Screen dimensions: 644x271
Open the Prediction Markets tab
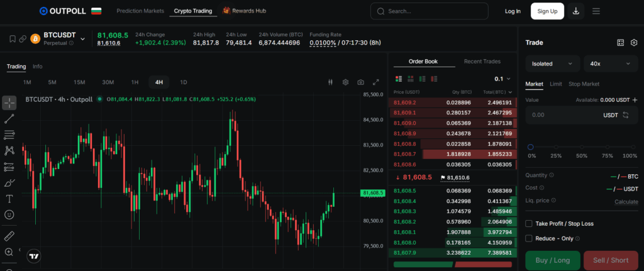pos(140,11)
